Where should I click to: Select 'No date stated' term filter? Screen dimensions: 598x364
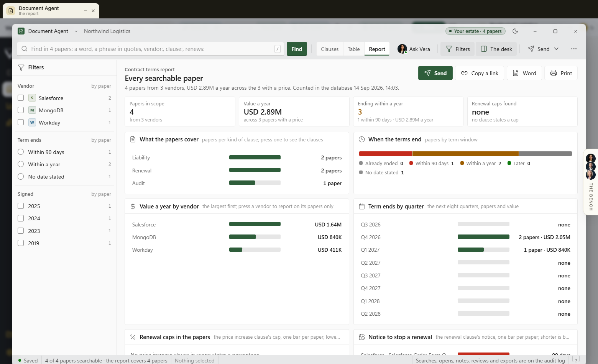point(21,176)
